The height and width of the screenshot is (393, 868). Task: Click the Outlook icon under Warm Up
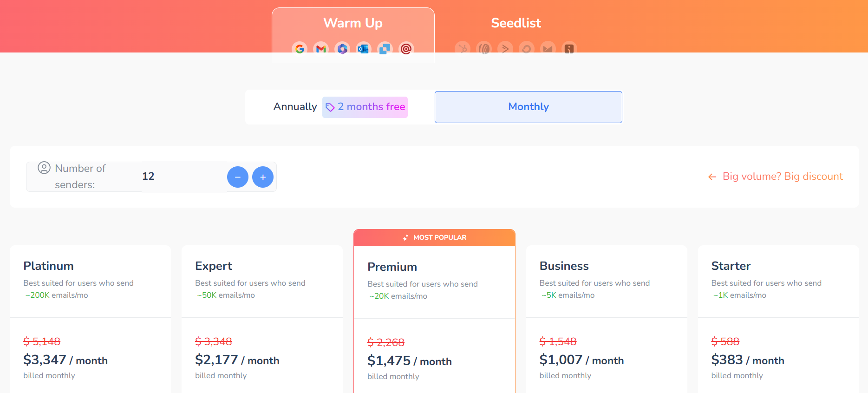point(363,49)
